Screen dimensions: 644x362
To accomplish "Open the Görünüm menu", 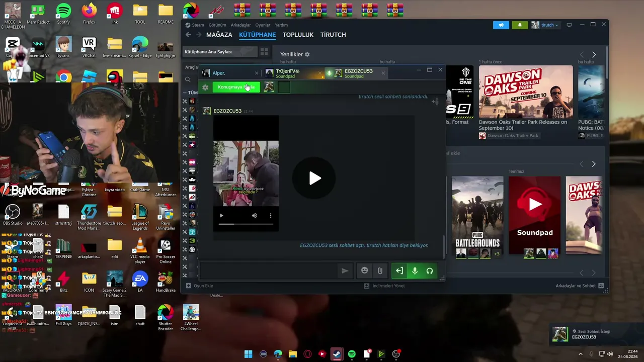I will tap(217, 25).
